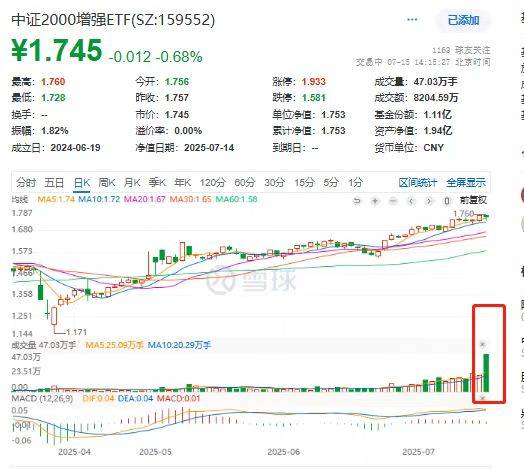Screen dimensions: 524x469
Task: Open the three-dot more options menu
Action: (x=412, y=20)
